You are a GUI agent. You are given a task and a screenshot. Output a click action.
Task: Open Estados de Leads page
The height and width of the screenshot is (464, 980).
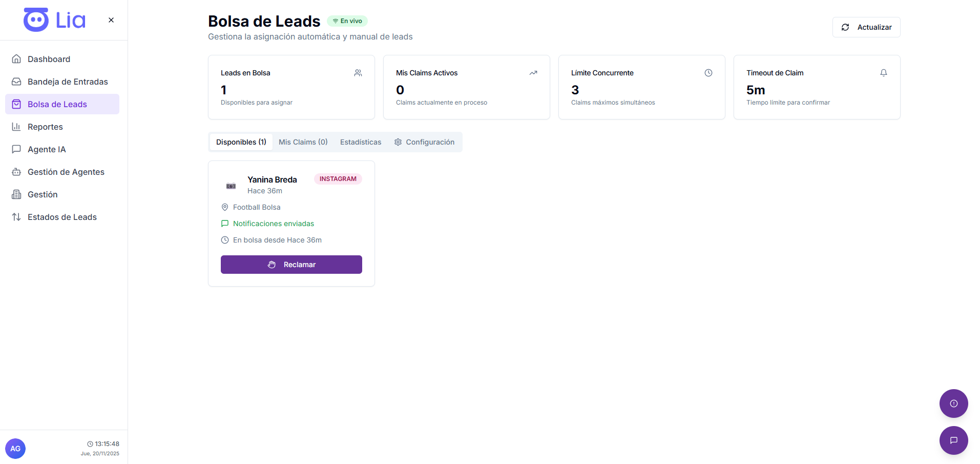click(x=62, y=217)
